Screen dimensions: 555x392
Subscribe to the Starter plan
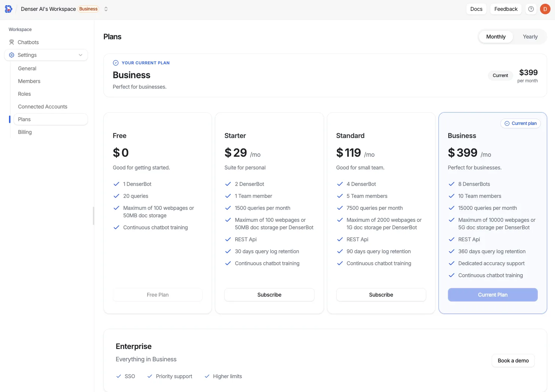tap(269, 295)
